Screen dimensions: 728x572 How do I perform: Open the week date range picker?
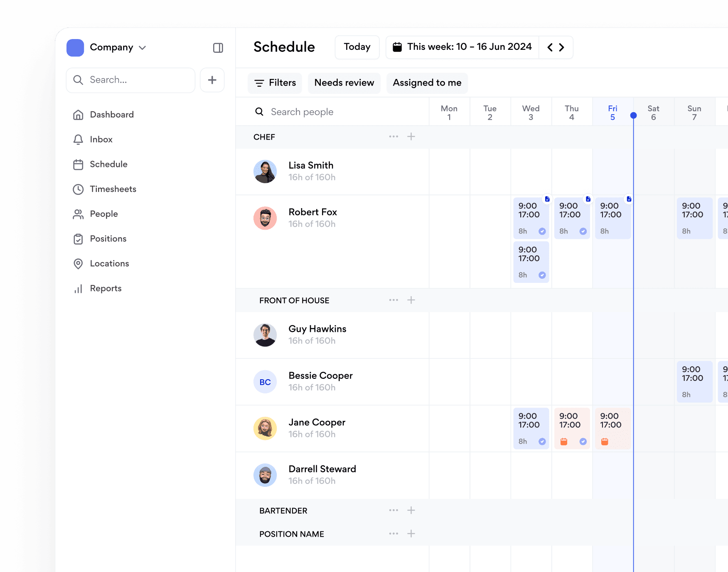(x=462, y=47)
